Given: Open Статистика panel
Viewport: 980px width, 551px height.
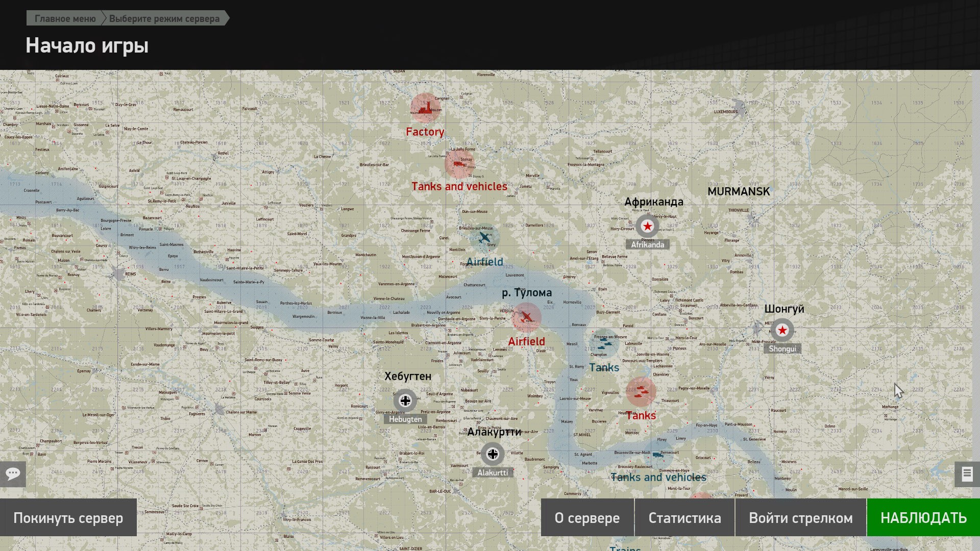Looking at the screenshot, I should tap(684, 518).
